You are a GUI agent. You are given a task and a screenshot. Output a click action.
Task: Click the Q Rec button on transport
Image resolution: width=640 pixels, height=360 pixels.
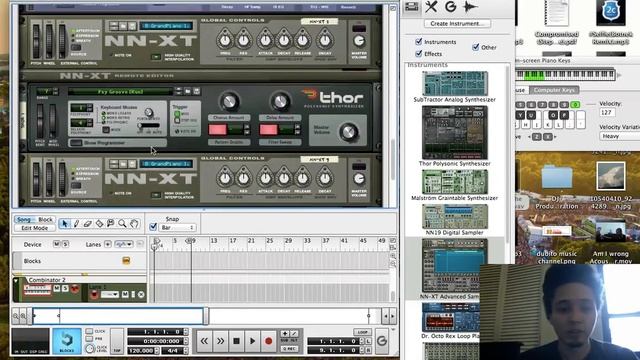click(289, 349)
